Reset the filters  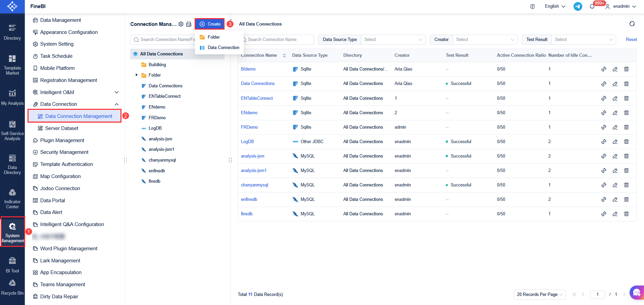631,40
